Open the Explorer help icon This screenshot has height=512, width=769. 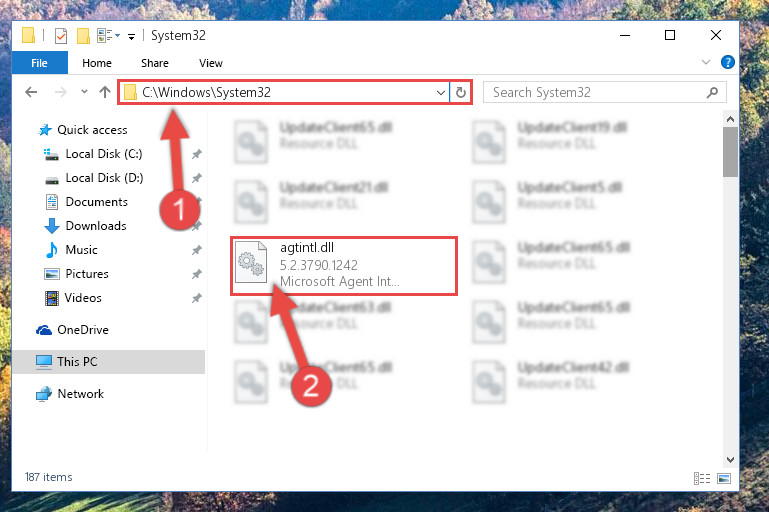[x=727, y=62]
